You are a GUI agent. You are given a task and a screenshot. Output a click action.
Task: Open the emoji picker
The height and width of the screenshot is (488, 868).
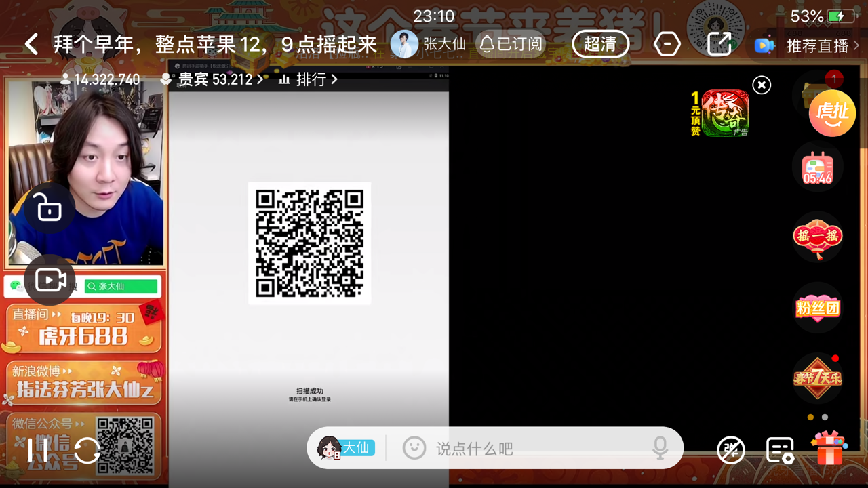[414, 448]
